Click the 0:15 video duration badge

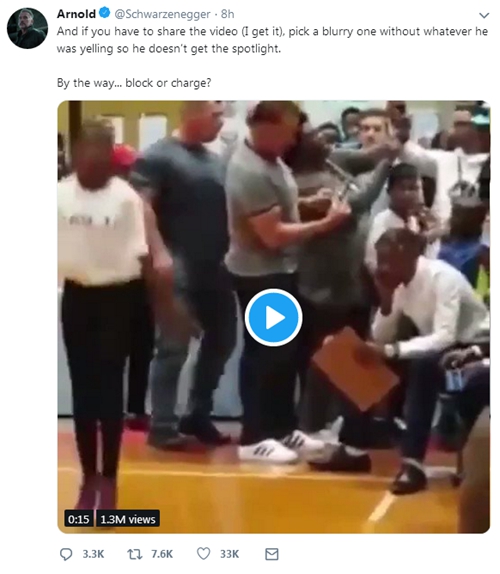pyautogui.click(x=79, y=519)
